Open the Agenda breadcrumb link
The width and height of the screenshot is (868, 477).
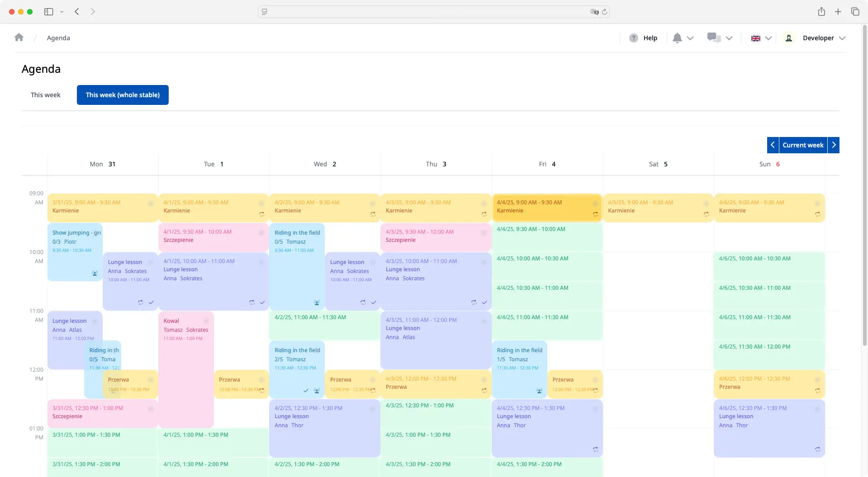(58, 38)
